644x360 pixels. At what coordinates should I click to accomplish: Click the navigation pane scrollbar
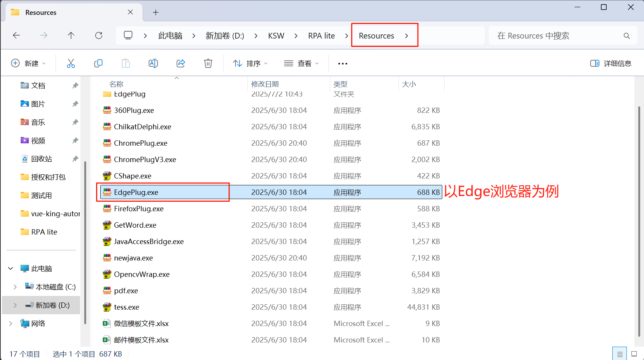point(85,242)
